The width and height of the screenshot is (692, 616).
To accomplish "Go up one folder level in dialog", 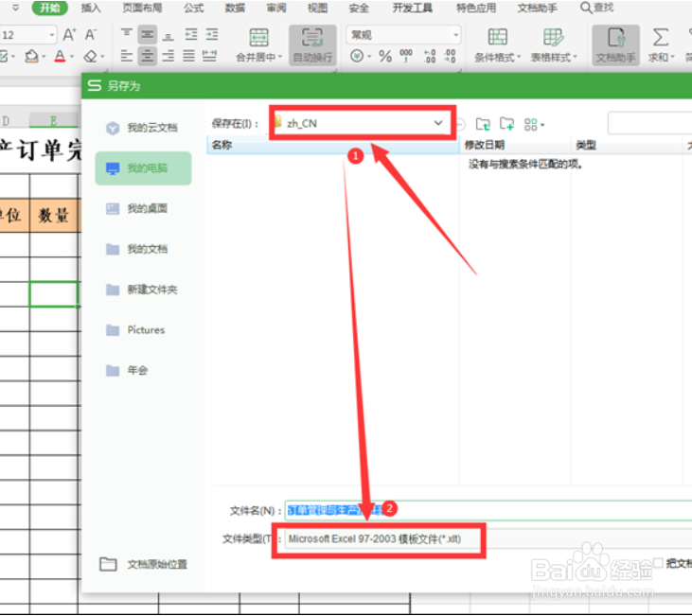I will click(x=483, y=125).
